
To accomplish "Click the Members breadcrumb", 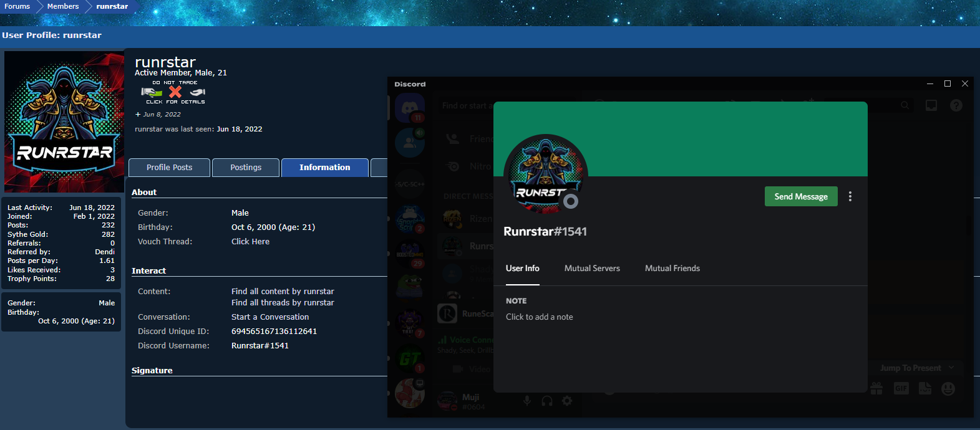I will (x=63, y=6).
